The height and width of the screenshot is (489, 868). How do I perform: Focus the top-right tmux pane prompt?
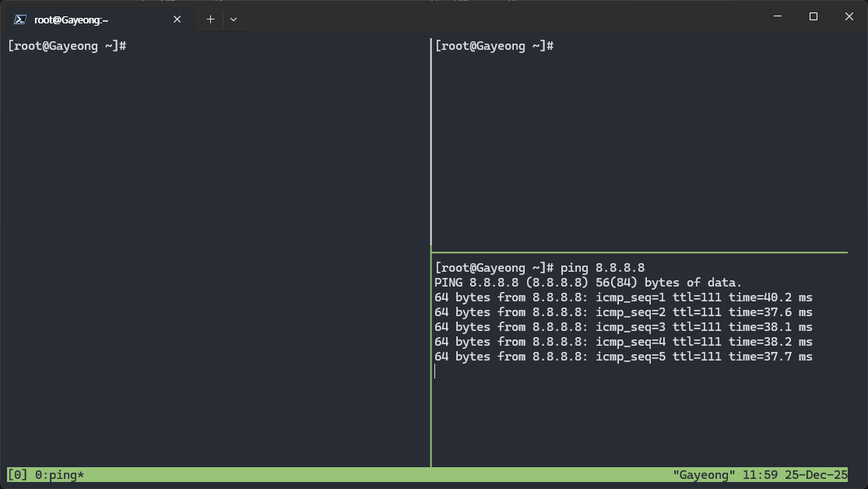coord(494,47)
